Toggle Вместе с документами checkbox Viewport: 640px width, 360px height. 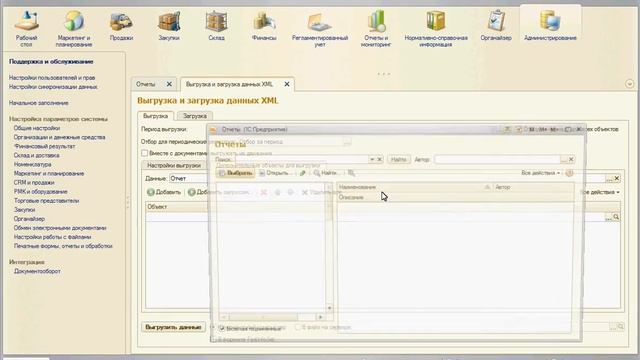tap(144, 153)
